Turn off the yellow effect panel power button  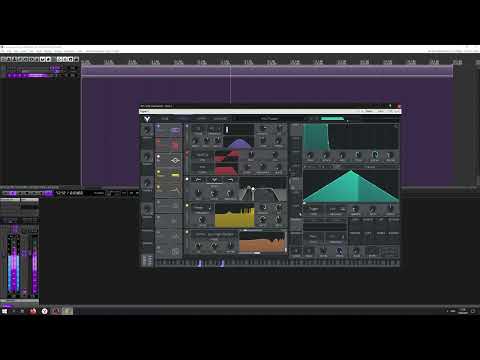(x=187, y=205)
